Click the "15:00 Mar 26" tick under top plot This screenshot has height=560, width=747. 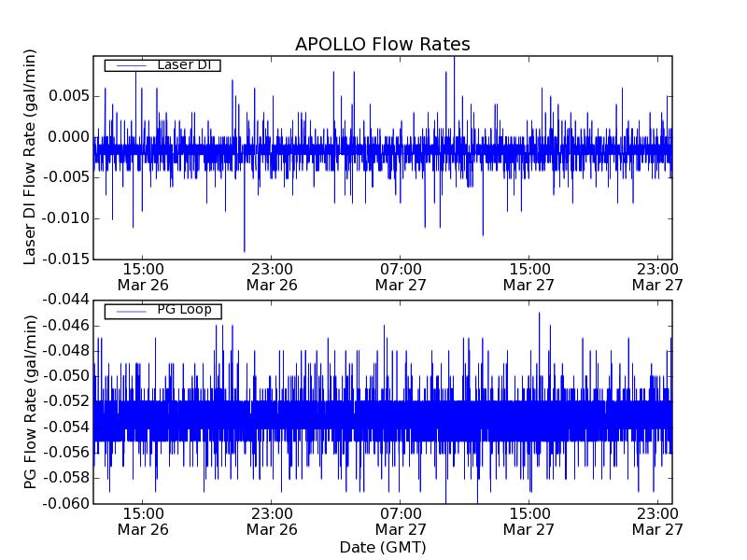[142, 276]
